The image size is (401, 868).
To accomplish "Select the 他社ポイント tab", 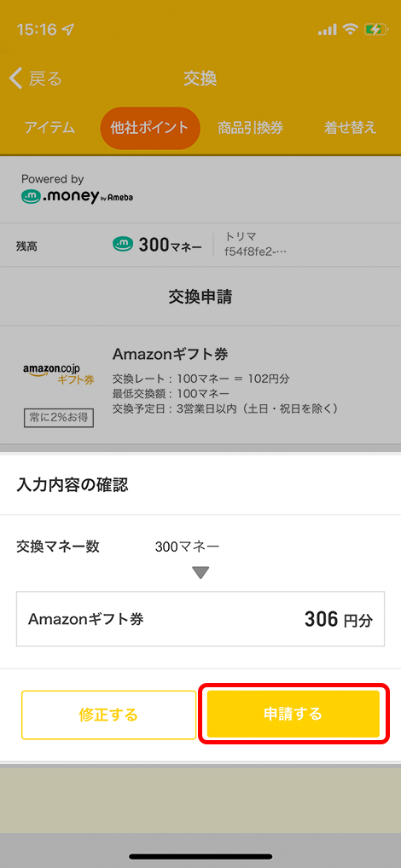I will coord(149,128).
